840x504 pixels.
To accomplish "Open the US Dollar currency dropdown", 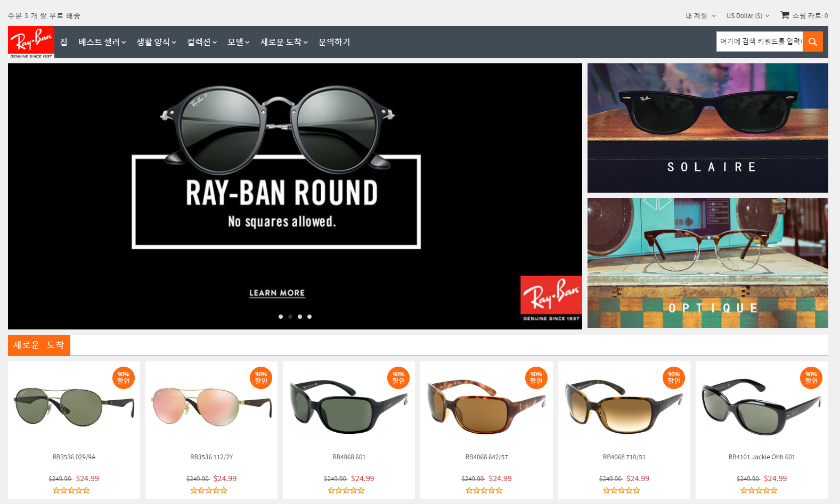I will click(x=748, y=16).
